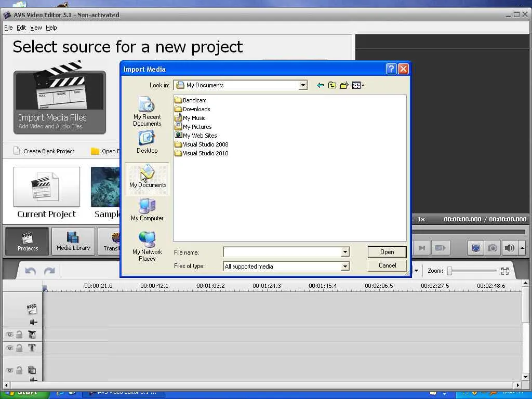Click the main video track clapperboard icon
532x399 pixels.
[x=32, y=309]
